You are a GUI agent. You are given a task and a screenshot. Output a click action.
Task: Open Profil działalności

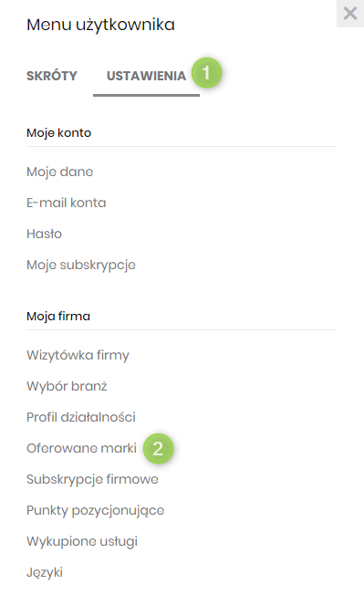[x=81, y=417]
